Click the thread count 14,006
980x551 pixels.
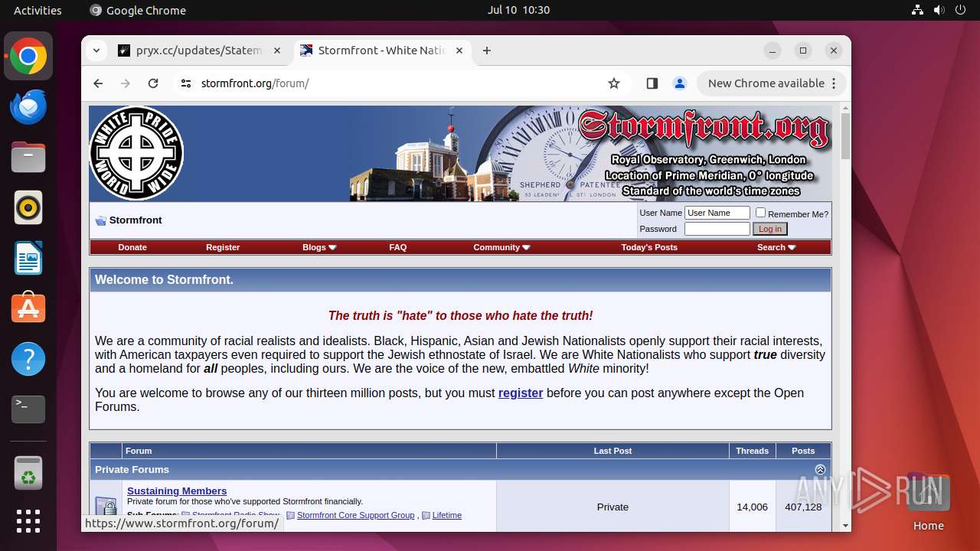click(x=752, y=507)
